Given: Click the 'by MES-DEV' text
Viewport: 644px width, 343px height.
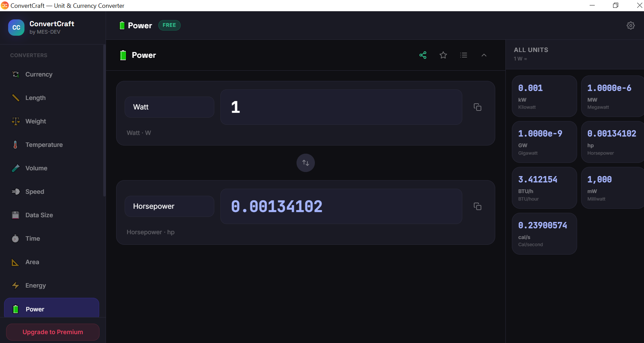Looking at the screenshot, I should point(45,32).
